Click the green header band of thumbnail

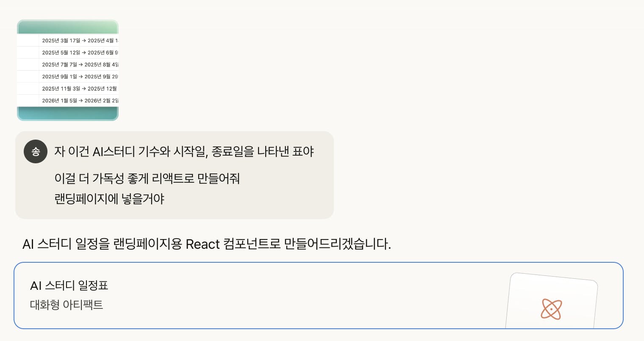tap(68, 27)
